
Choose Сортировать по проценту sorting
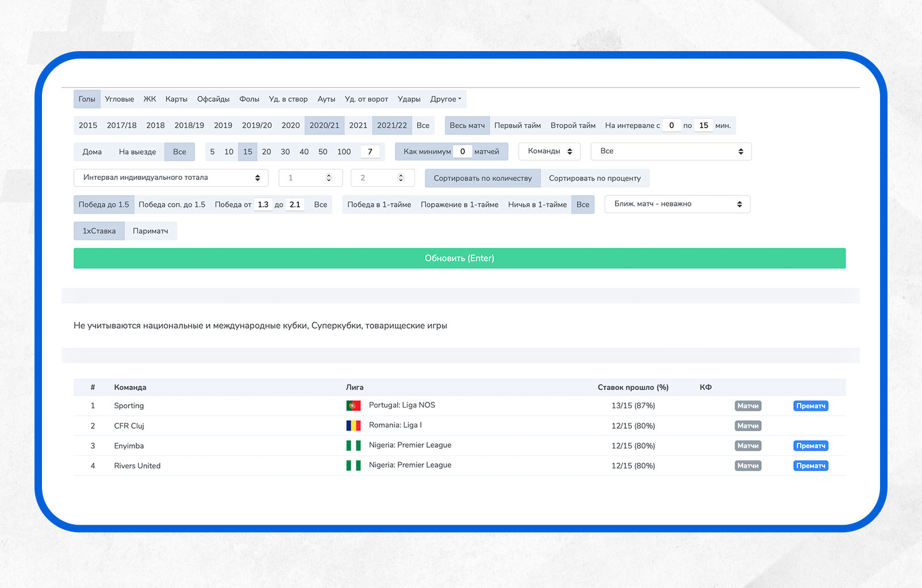594,178
